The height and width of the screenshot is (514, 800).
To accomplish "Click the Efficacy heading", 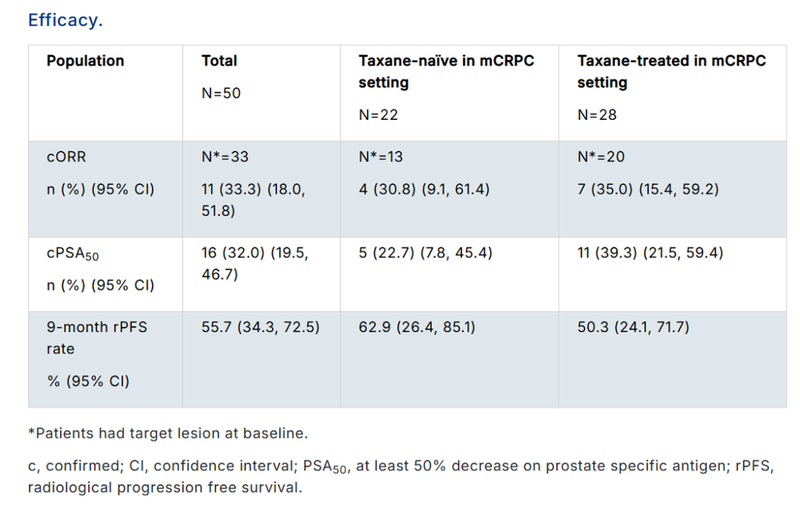I will pos(65,19).
